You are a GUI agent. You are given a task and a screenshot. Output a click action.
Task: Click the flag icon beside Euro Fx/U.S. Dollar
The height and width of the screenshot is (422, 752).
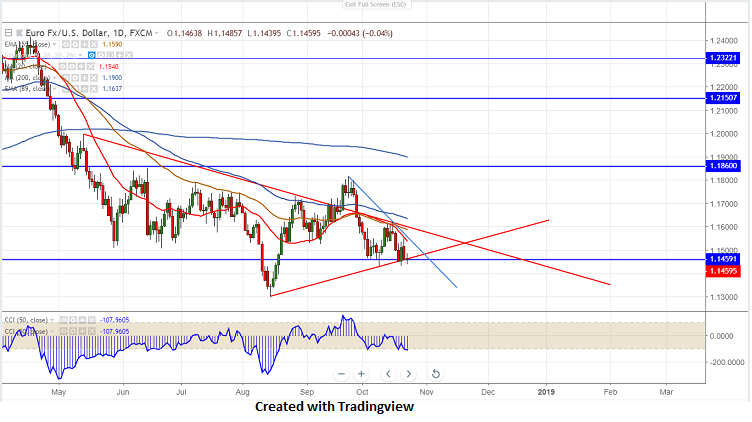tap(19, 33)
